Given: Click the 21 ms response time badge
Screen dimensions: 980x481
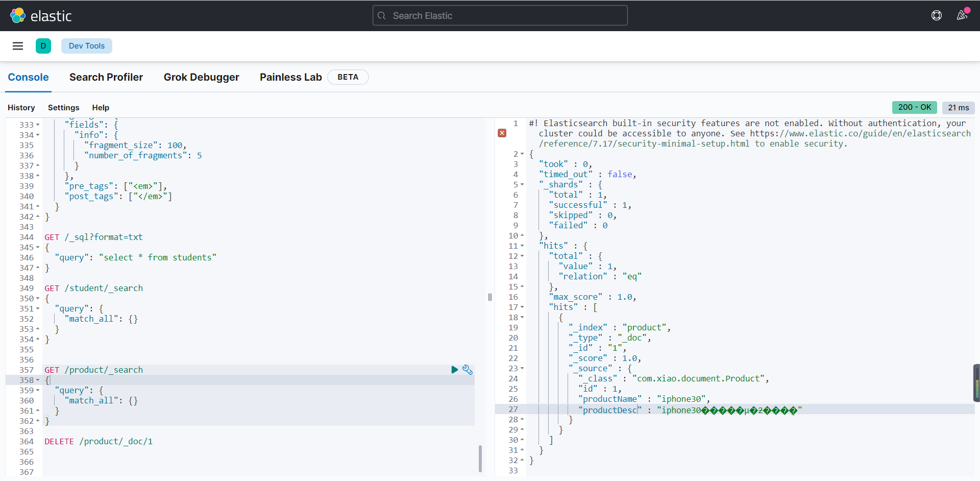Looking at the screenshot, I should click(x=958, y=107).
